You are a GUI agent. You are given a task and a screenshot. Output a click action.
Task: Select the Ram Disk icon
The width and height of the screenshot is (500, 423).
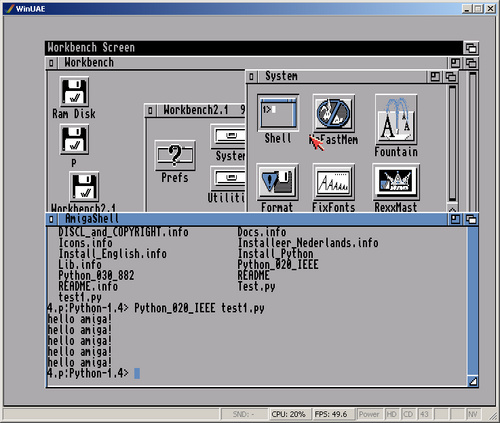pyautogui.click(x=74, y=92)
